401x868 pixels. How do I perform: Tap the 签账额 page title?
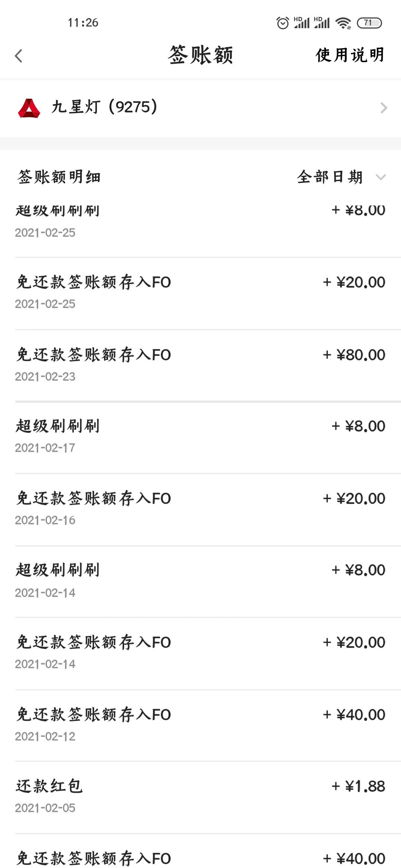(200, 55)
